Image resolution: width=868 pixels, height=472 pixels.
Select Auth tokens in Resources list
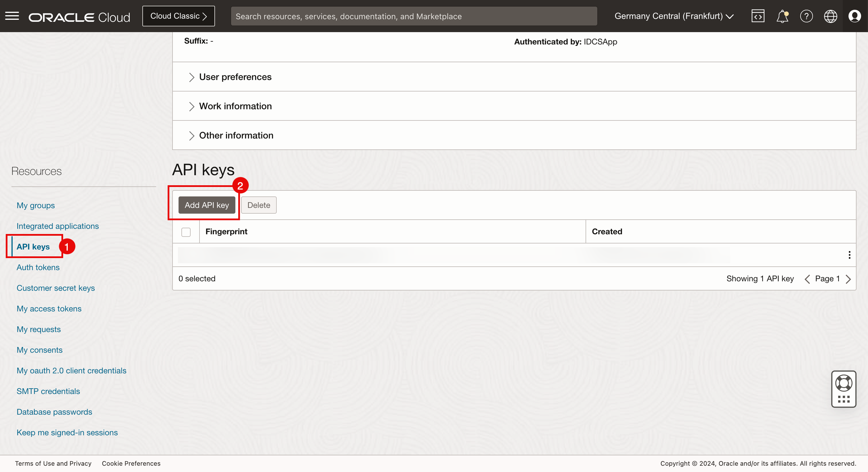pyautogui.click(x=38, y=267)
